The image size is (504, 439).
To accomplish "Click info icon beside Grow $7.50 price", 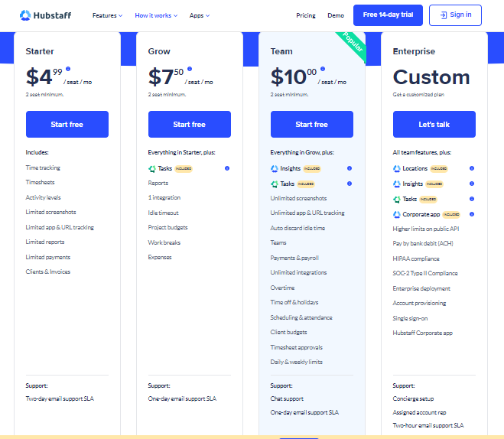I will pyautogui.click(x=190, y=69).
